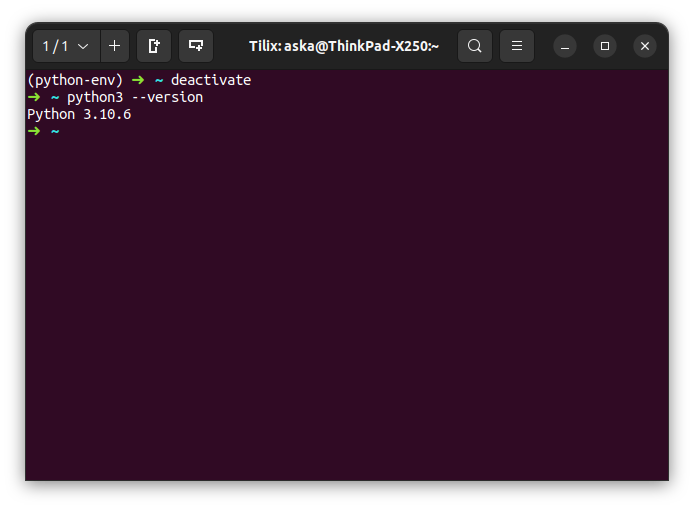The height and width of the screenshot is (509, 694).
Task: Click the "deactivate" command text
Action: pos(210,80)
